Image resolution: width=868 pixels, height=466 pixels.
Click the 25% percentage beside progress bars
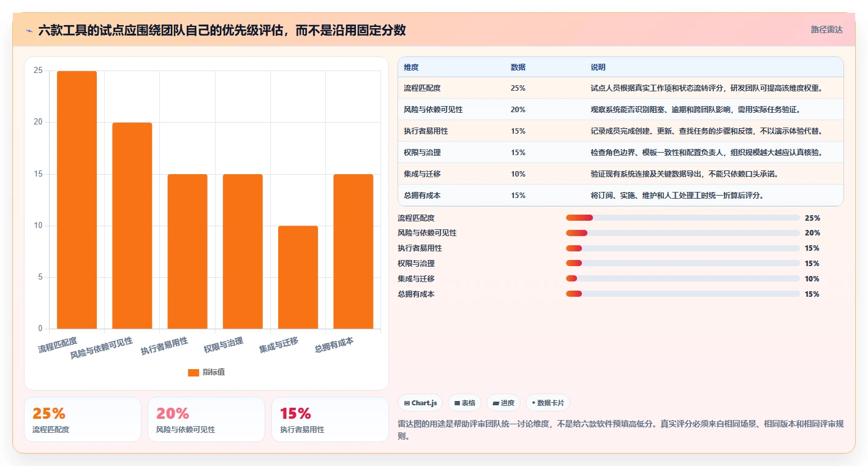point(812,218)
